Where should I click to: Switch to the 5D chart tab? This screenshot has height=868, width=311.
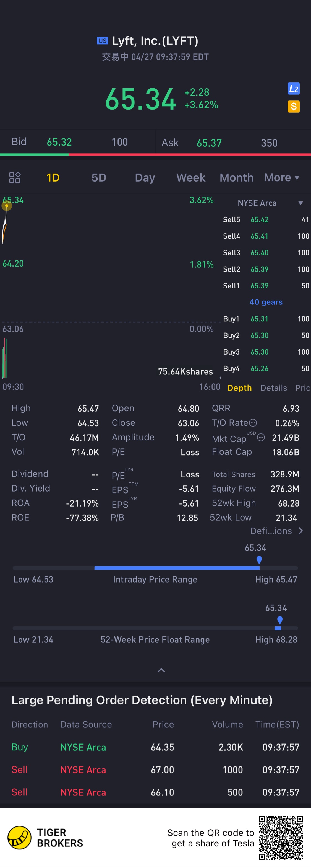point(99,178)
